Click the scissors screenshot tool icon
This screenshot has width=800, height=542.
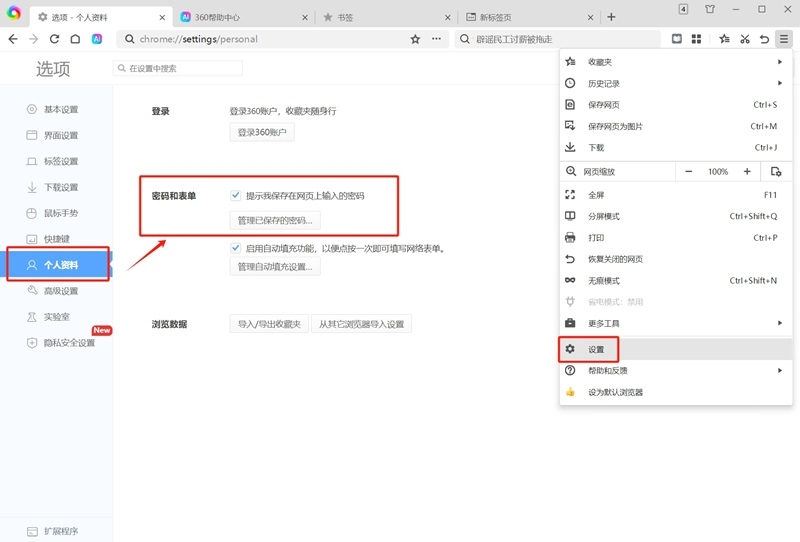[x=745, y=39]
